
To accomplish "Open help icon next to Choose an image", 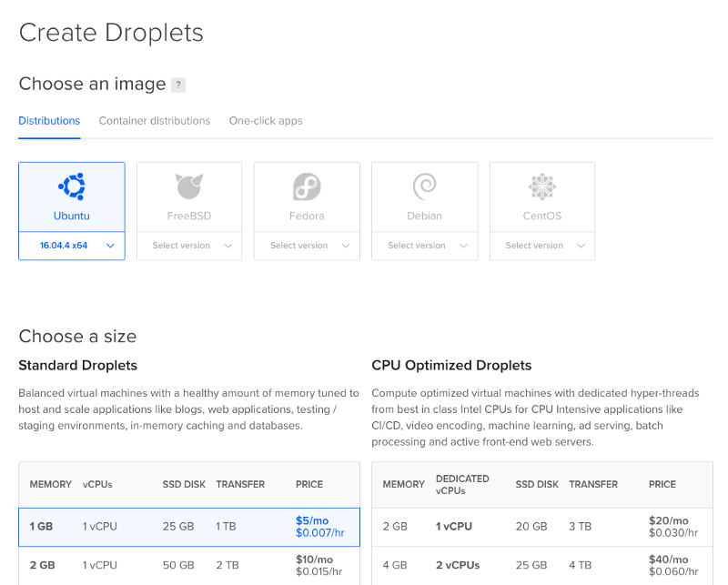I will click(x=178, y=85).
